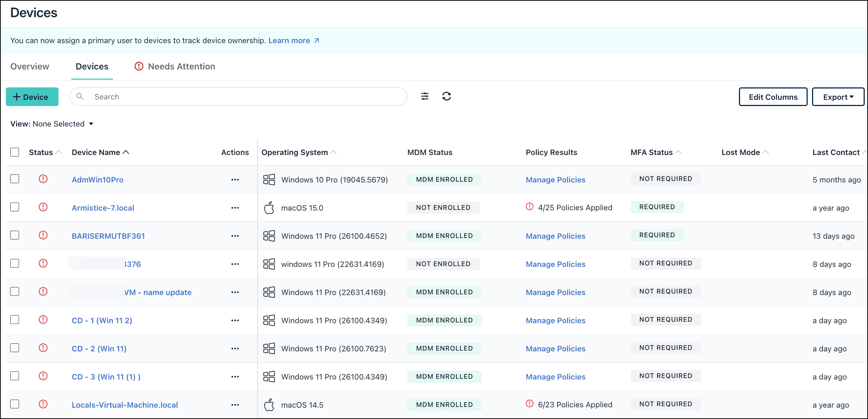Open the actions ellipsis menu for AdmWin10Pro
Image resolution: width=868 pixels, height=419 pixels.
click(x=235, y=180)
